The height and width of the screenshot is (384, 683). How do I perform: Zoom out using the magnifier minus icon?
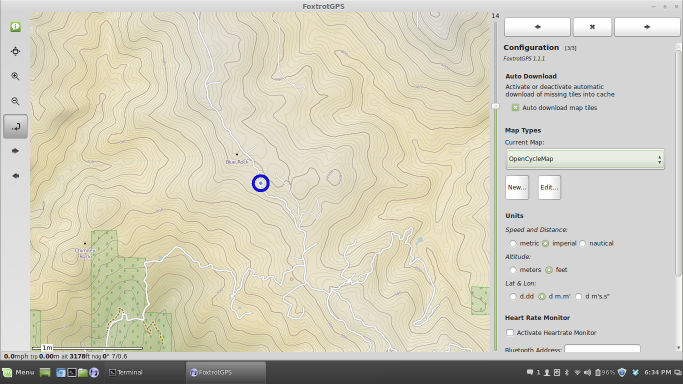[15, 101]
